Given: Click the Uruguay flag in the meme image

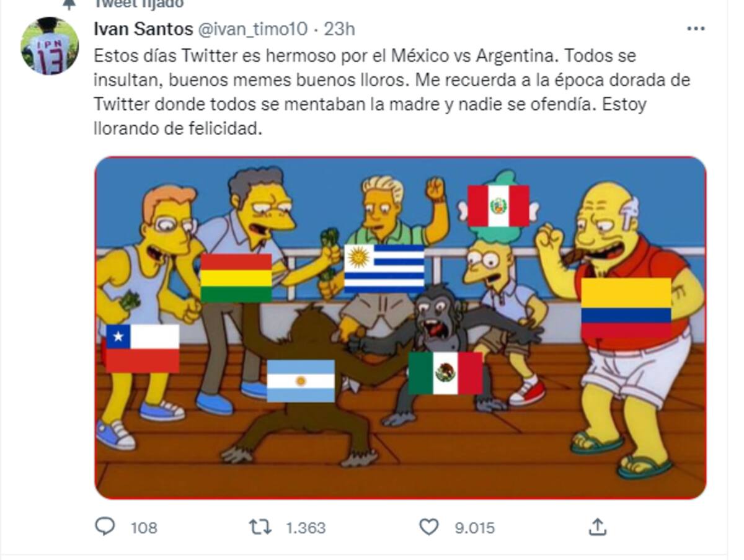Looking at the screenshot, I should pos(384,268).
